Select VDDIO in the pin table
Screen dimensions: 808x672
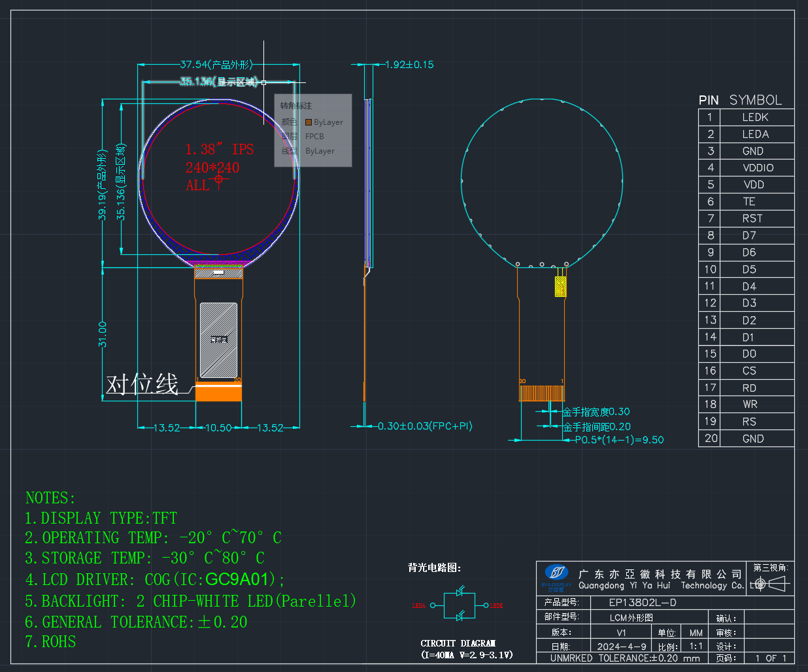click(x=758, y=168)
